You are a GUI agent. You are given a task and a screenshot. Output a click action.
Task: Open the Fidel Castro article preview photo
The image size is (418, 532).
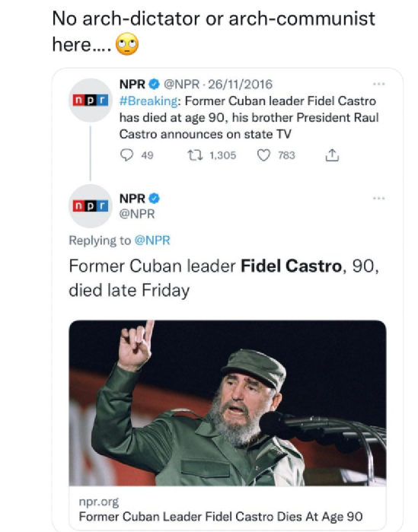pyautogui.click(x=228, y=403)
